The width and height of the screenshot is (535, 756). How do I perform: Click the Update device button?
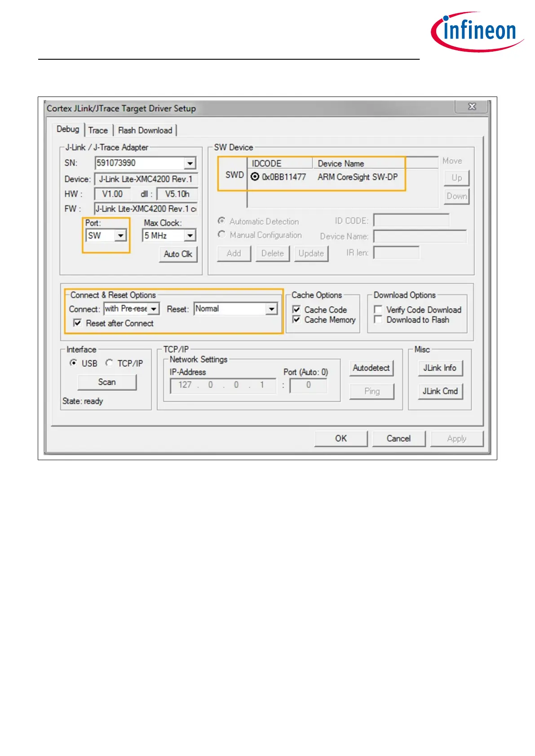coord(311,253)
